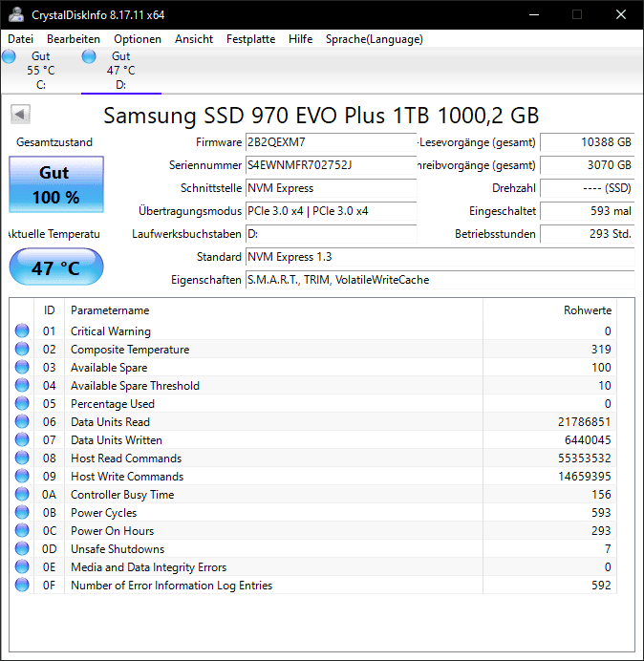
Task: Click the Laufwerksbuchstaben field D:
Action: point(331,234)
